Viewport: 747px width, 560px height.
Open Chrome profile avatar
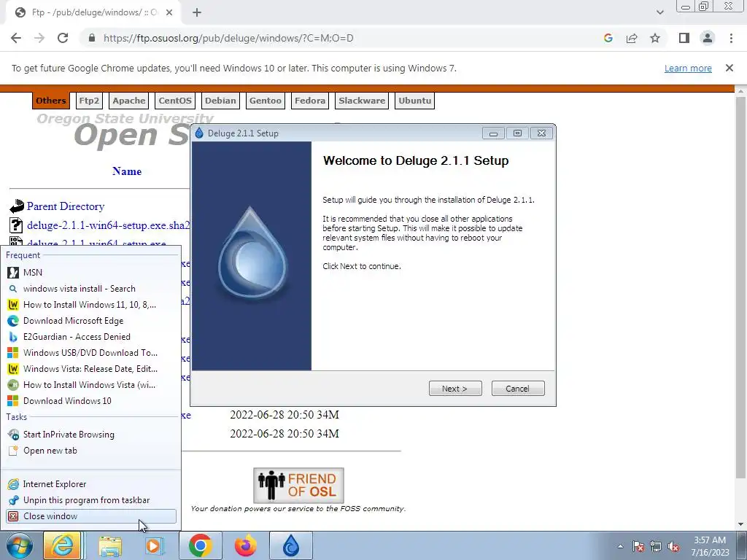tap(708, 38)
